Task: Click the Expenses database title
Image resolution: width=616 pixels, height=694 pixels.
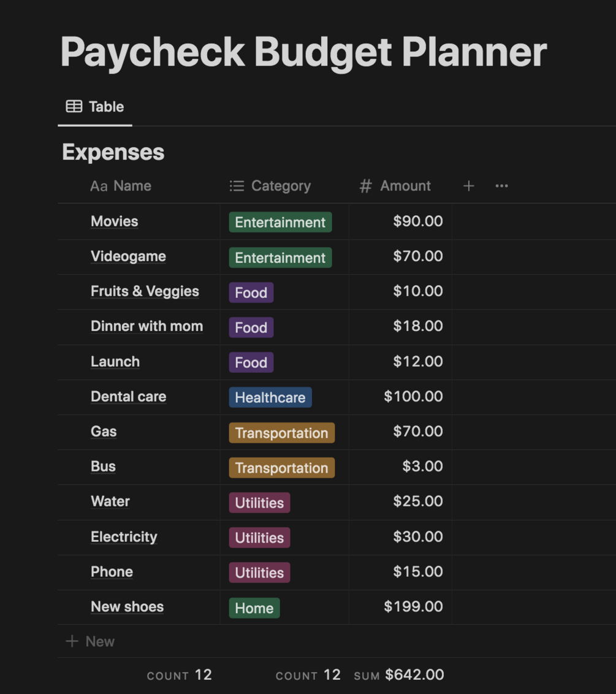Action: point(113,152)
